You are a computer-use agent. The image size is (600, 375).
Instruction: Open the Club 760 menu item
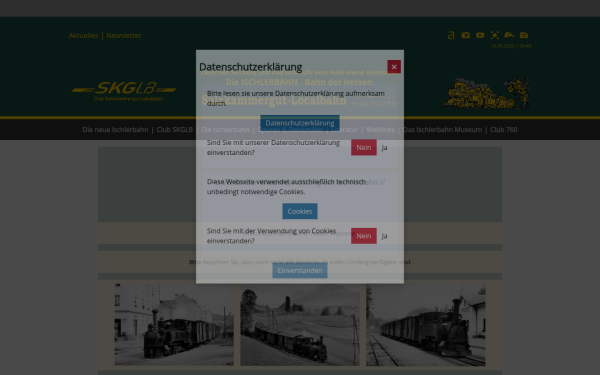click(504, 130)
